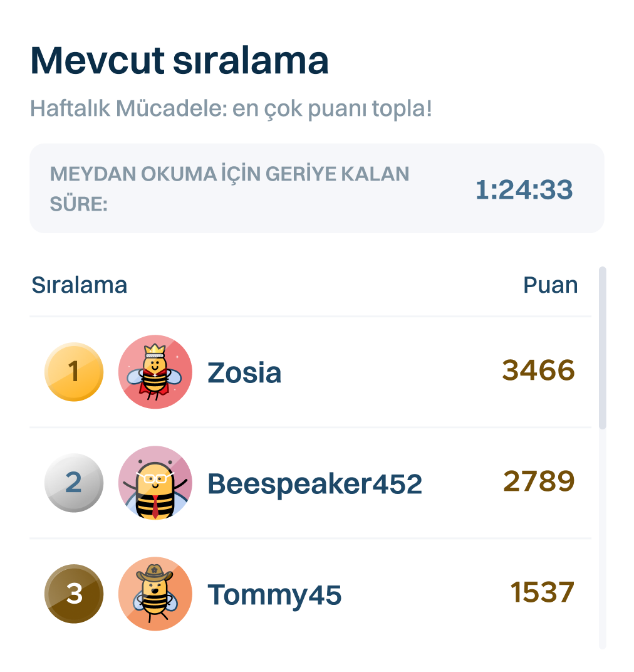Image resolution: width=634 pixels, height=672 pixels.
Task: Click the Mevcut sıralama heading
Action: [180, 61]
